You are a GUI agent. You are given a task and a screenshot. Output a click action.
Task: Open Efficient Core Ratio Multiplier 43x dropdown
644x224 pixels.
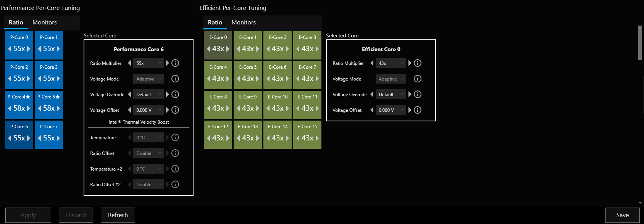point(391,63)
